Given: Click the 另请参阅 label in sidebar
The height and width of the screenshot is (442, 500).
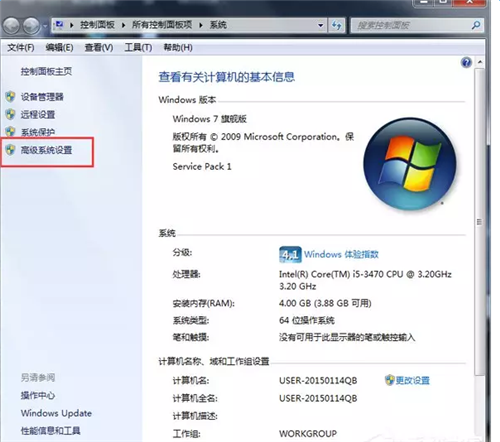Looking at the screenshot, I should point(38,378).
